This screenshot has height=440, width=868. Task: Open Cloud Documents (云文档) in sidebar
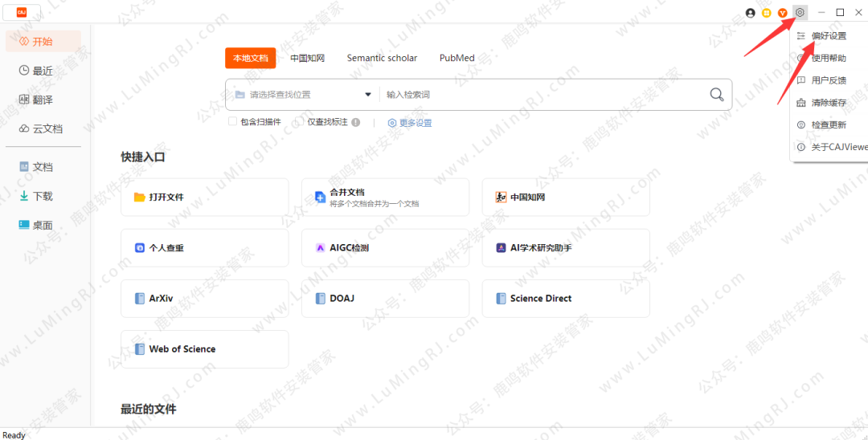pyautogui.click(x=43, y=128)
